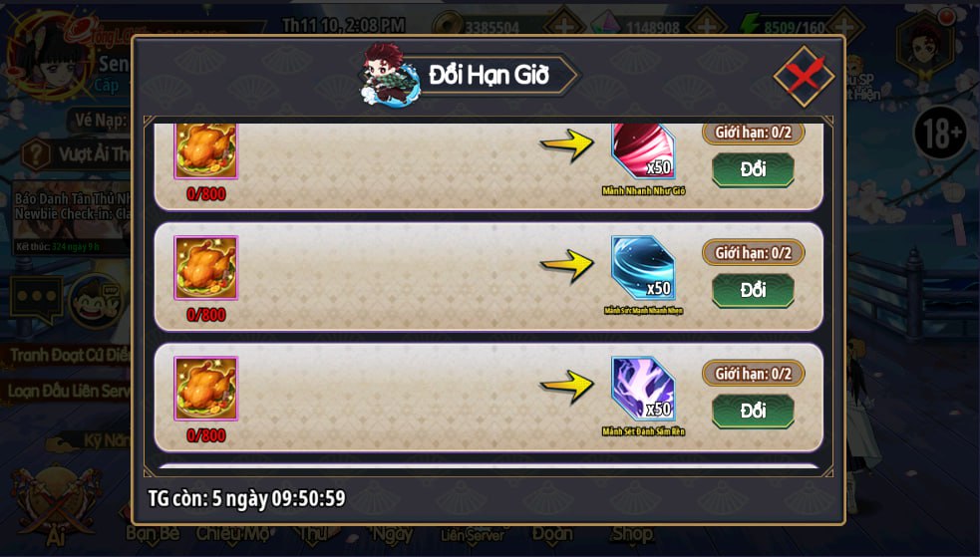Click the roast chicken icon in top row

coord(205,151)
